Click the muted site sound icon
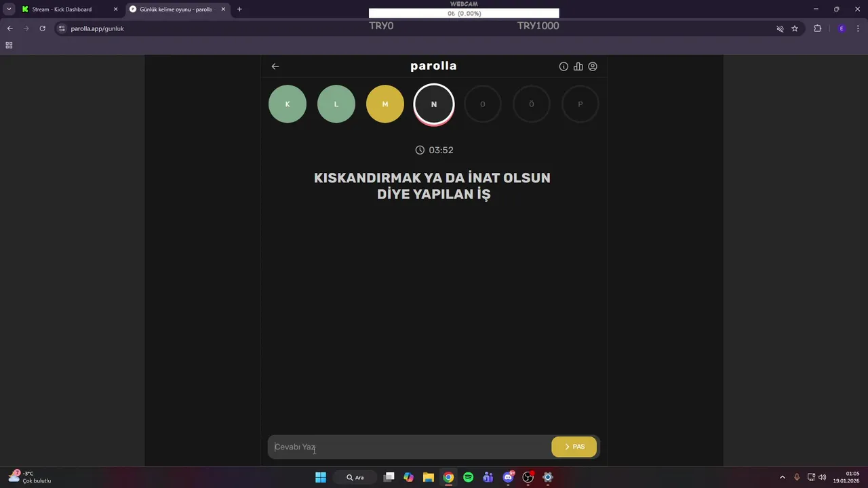 pyautogui.click(x=780, y=28)
